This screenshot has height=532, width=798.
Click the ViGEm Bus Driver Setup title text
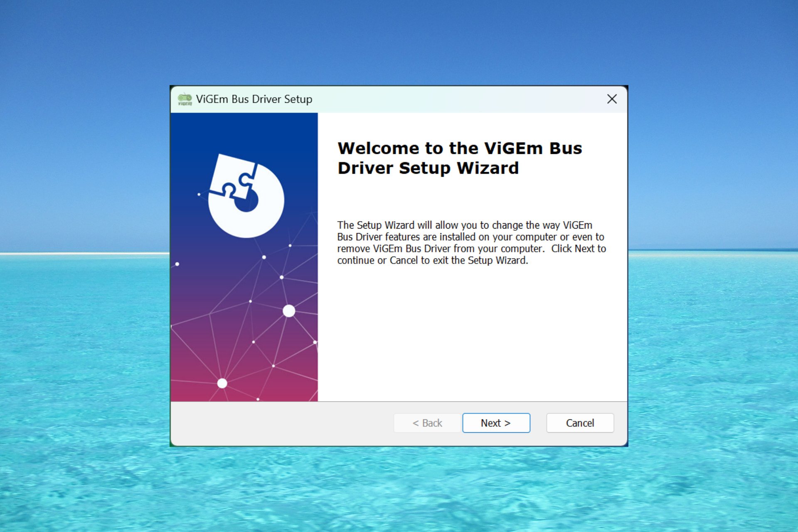(254, 99)
